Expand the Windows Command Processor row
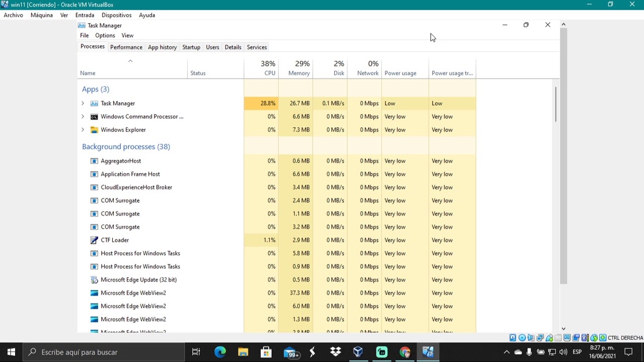644x362 pixels. click(x=83, y=117)
